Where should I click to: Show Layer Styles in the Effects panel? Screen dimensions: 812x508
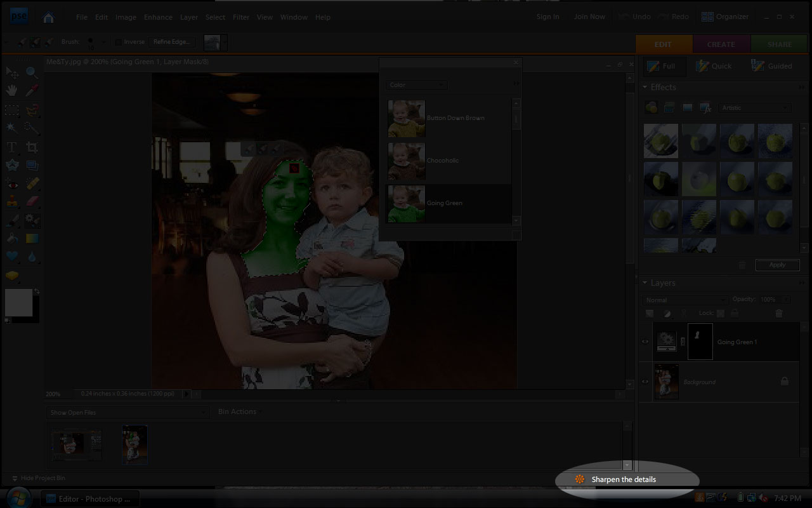pyautogui.click(x=669, y=108)
